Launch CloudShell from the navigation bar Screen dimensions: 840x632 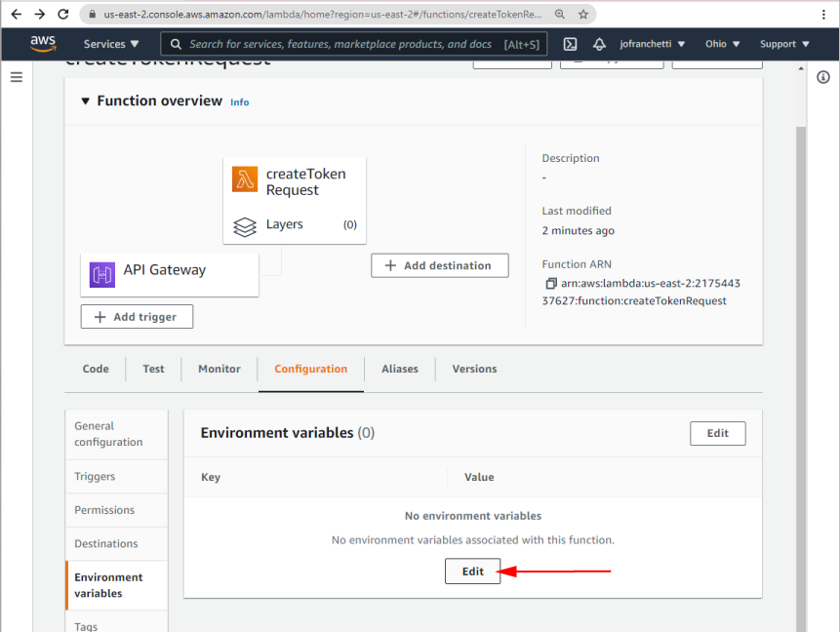(569, 43)
